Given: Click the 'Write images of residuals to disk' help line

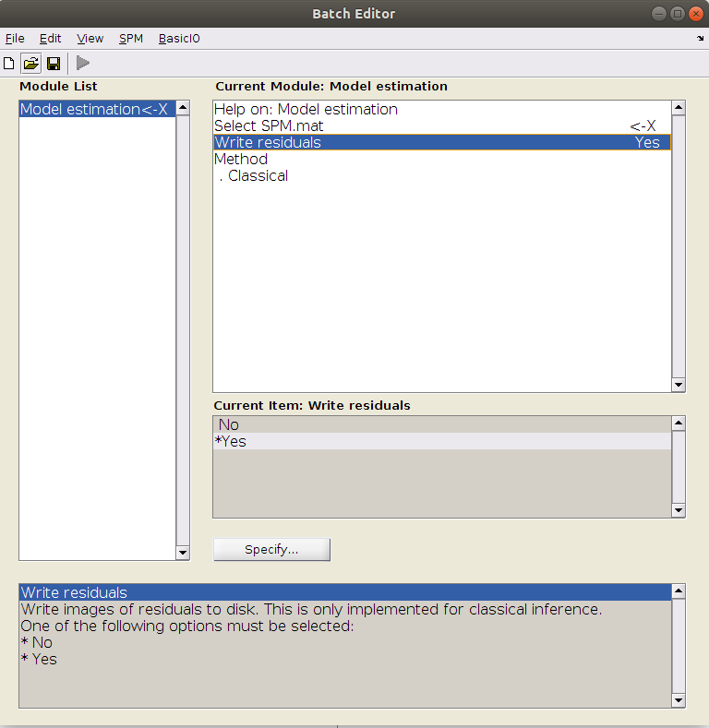Looking at the screenshot, I should tap(345, 609).
